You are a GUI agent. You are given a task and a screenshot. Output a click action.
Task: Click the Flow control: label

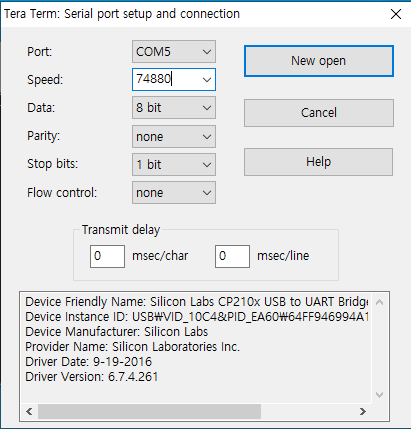[62, 193]
